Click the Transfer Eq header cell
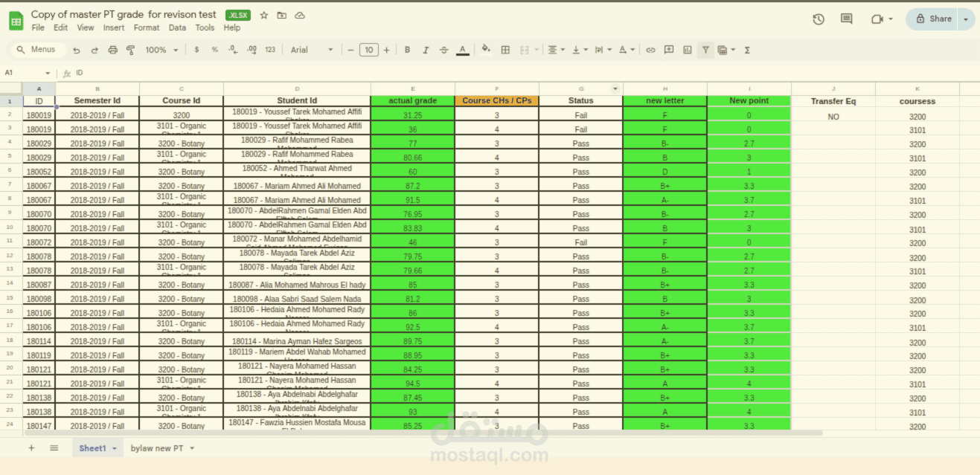This screenshot has height=475, width=980. pos(833,101)
